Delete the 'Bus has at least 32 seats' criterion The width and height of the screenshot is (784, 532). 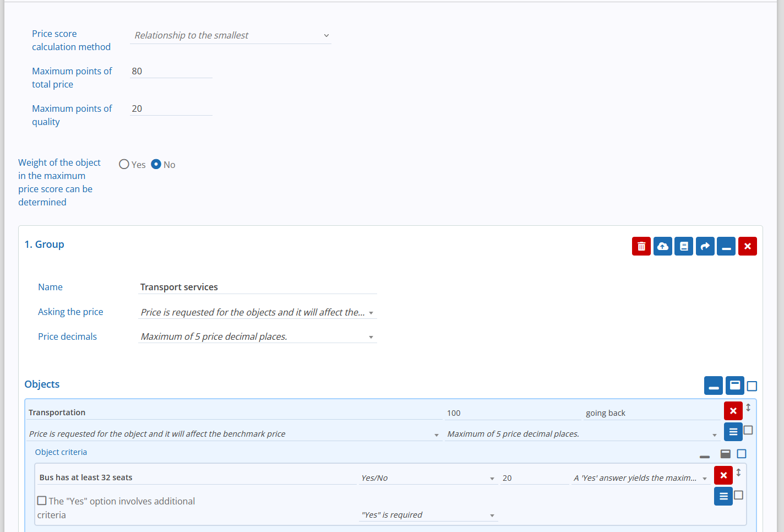[x=723, y=475]
